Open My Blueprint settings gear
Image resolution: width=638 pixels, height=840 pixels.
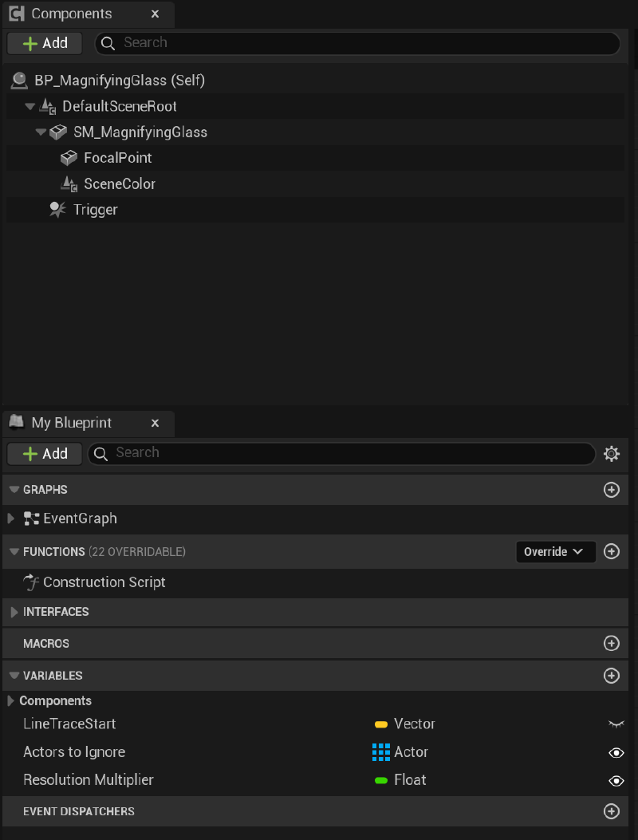coord(612,454)
